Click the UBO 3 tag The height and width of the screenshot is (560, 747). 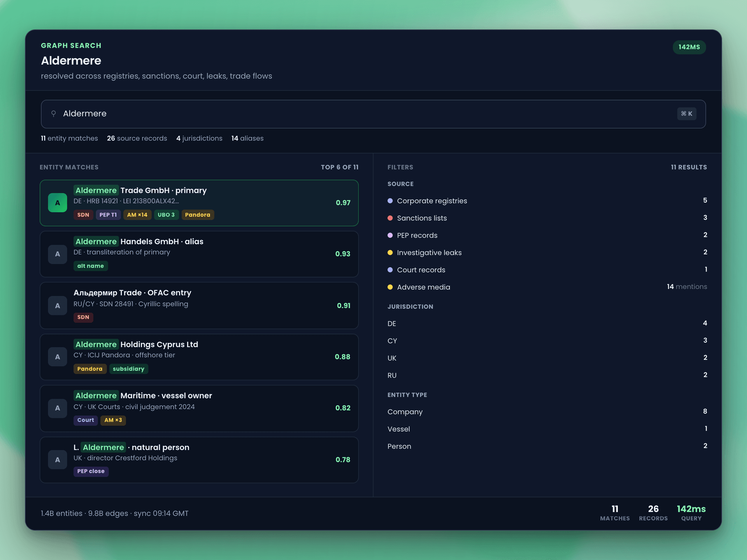[x=166, y=215]
